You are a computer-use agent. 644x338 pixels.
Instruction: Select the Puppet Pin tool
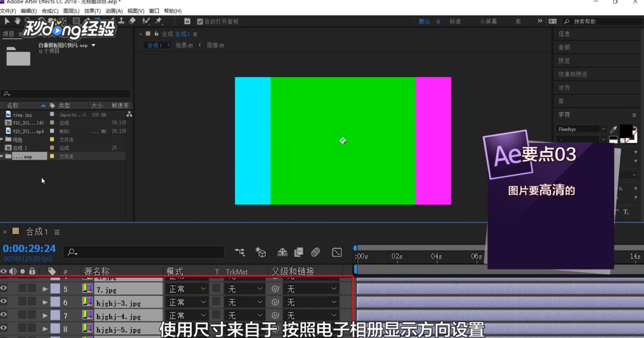tap(158, 21)
